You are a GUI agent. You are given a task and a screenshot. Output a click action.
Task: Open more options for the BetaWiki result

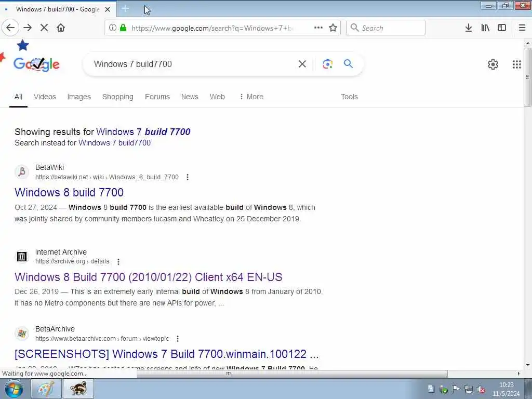click(187, 177)
